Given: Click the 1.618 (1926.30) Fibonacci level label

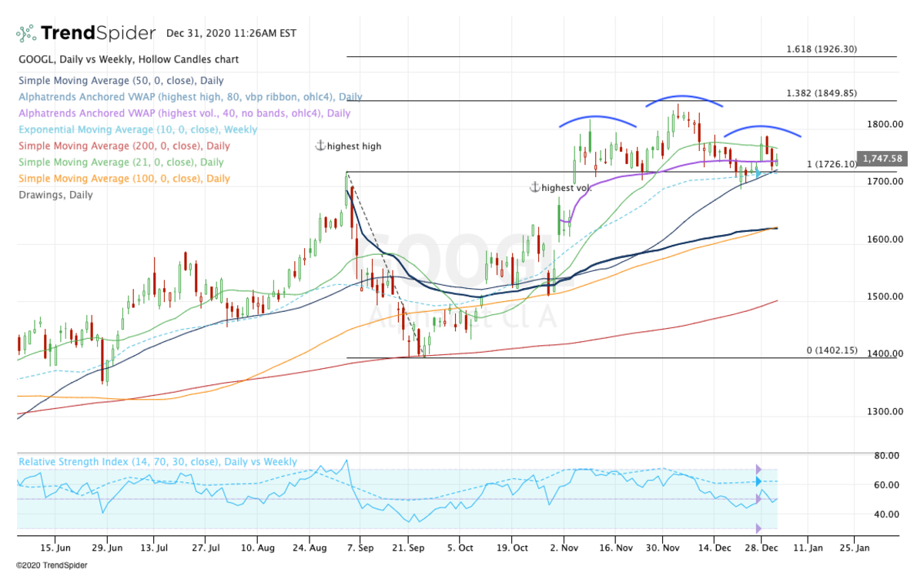Looking at the screenshot, I should (821, 49).
